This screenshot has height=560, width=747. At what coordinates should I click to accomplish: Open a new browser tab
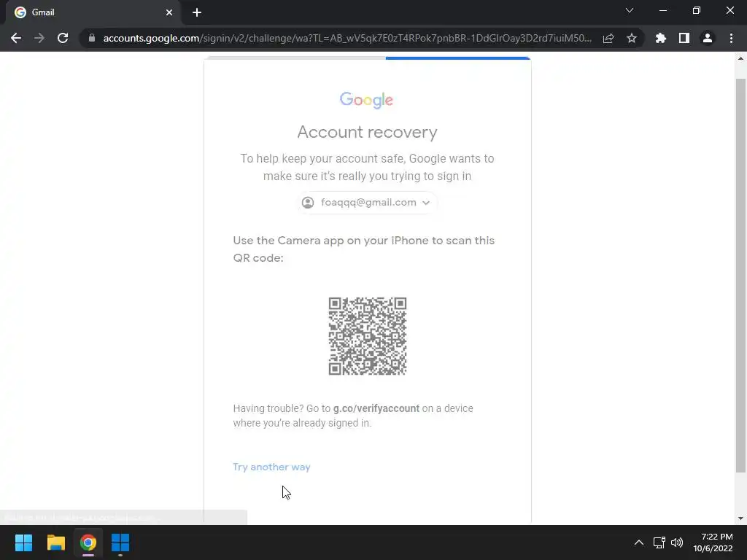pyautogui.click(x=197, y=12)
